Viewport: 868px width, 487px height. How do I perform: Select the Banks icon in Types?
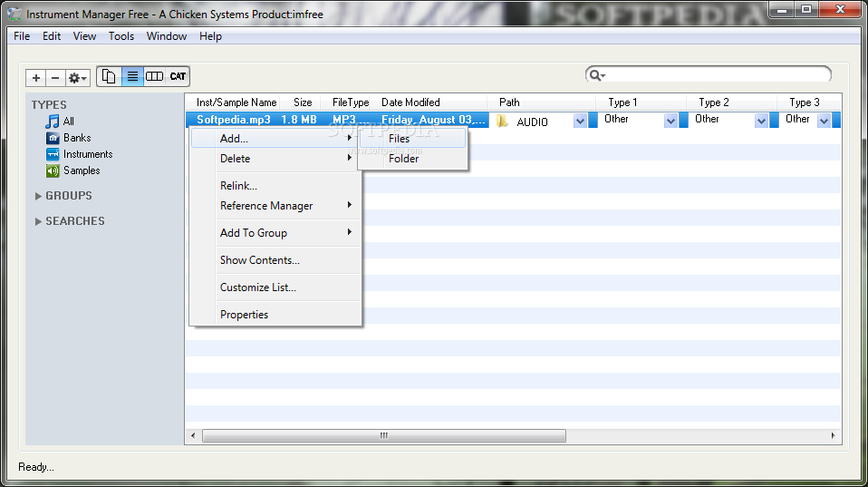(x=53, y=138)
